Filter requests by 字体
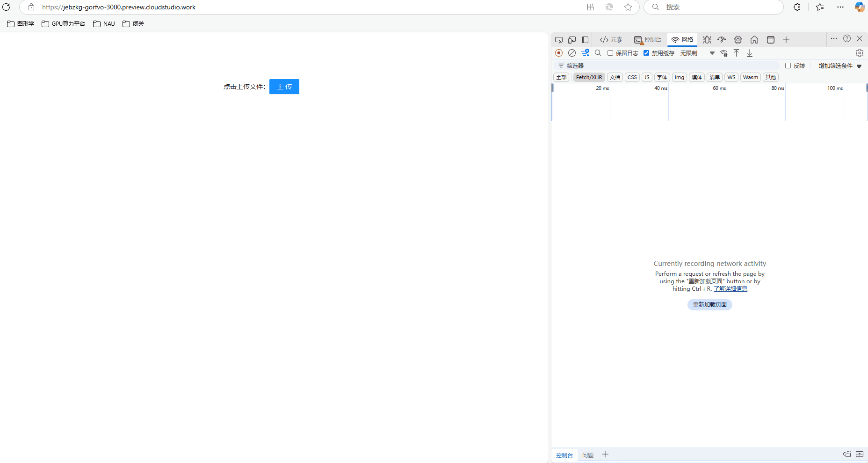This screenshot has height=463, width=868. coord(662,77)
